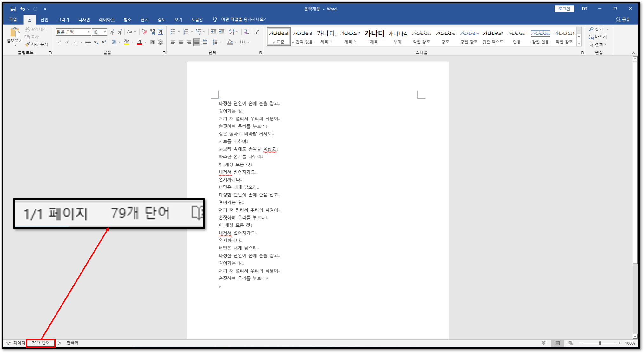Click the distribute text alignment icon
The height and width of the screenshot is (353, 644).
pyautogui.click(x=205, y=42)
